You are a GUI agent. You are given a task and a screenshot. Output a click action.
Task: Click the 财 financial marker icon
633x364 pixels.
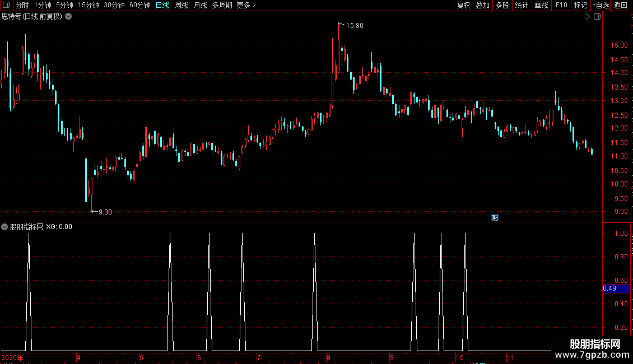tap(495, 217)
